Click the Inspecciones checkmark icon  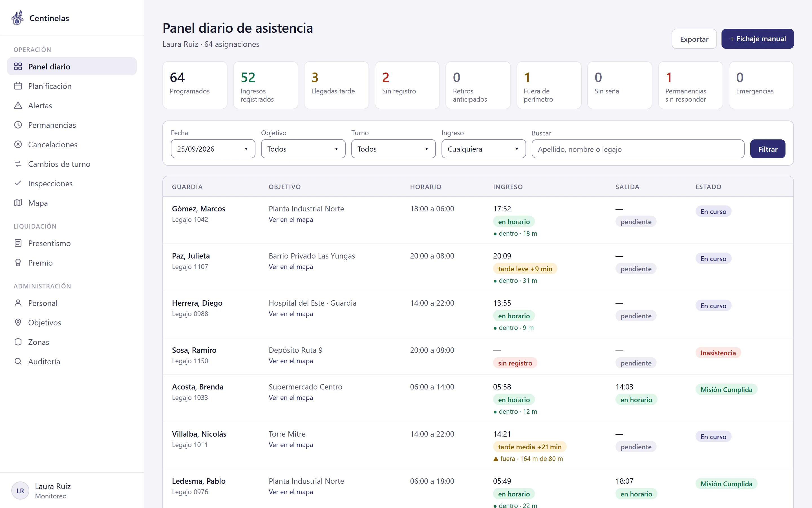(18, 183)
